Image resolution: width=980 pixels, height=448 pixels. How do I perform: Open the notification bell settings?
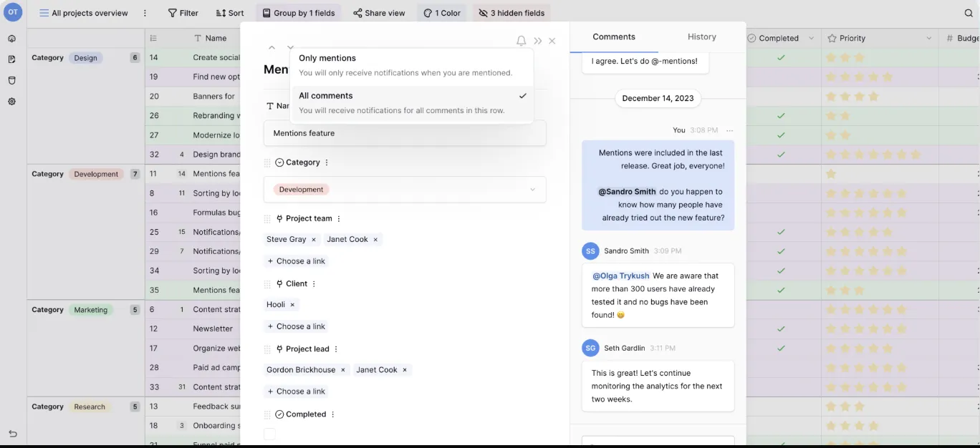pyautogui.click(x=521, y=42)
